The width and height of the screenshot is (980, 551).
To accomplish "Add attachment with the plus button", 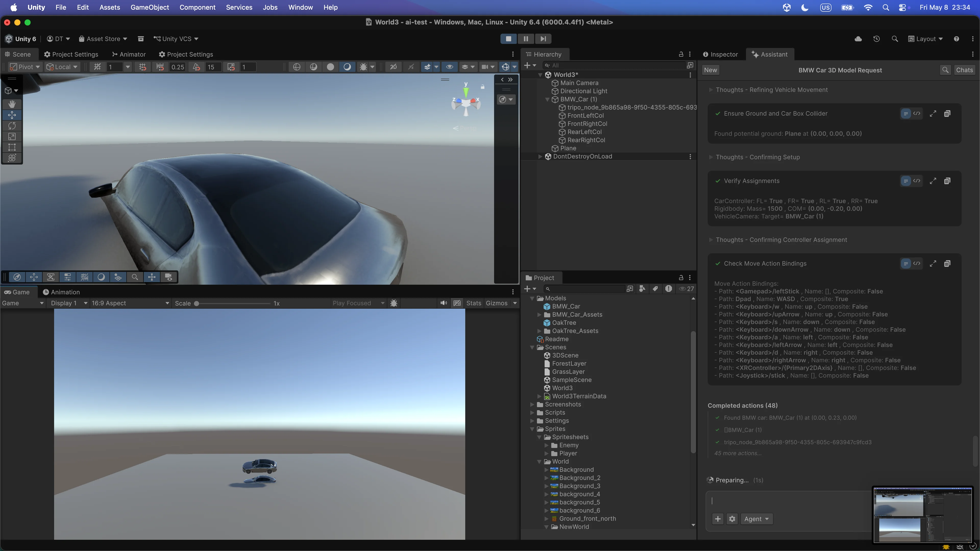I will point(718,519).
